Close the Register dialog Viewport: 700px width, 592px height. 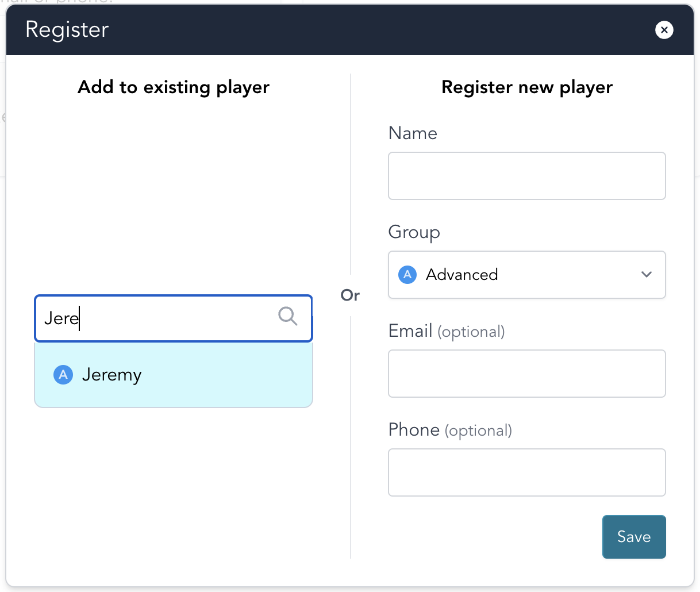[664, 30]
